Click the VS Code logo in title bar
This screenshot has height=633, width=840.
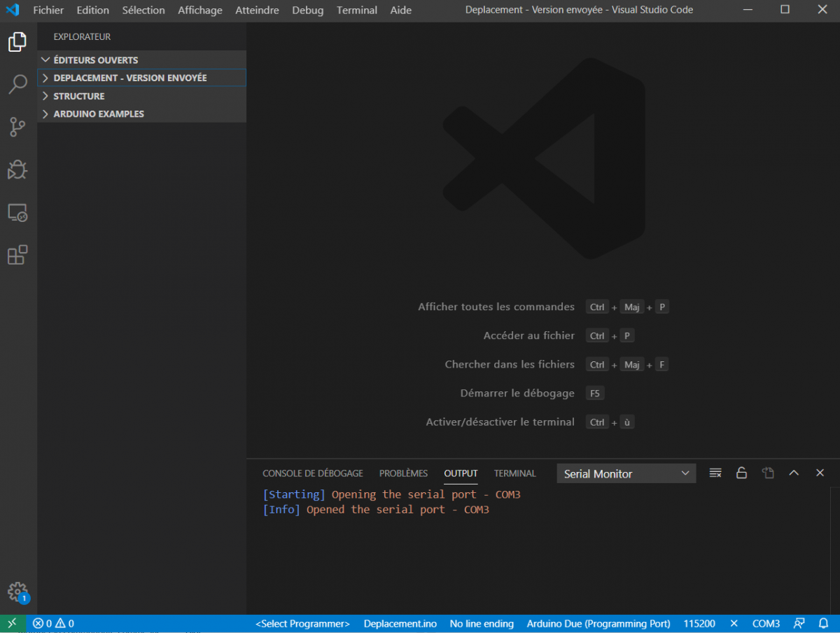coord(13,10)
